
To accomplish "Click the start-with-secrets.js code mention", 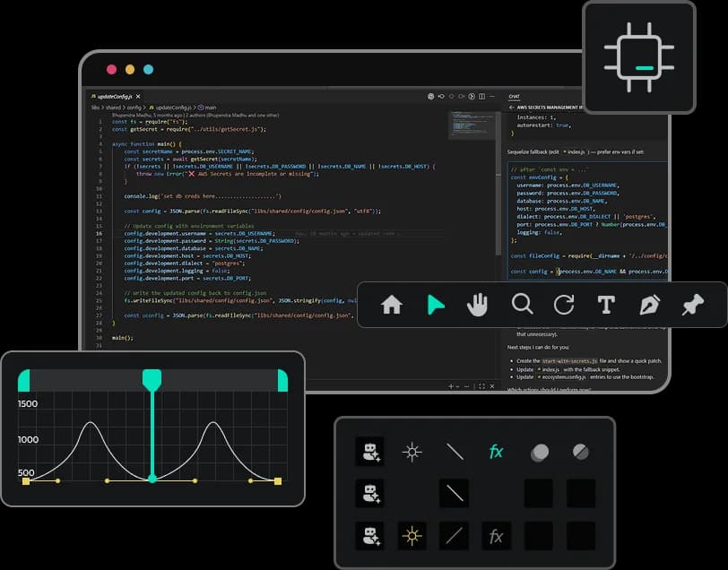I will pos(569,360).
